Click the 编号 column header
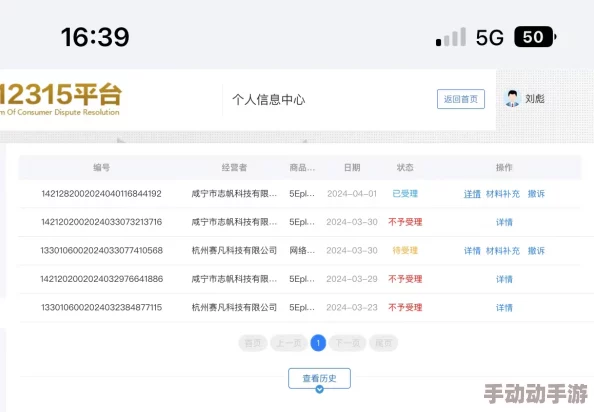 point(102,167)
